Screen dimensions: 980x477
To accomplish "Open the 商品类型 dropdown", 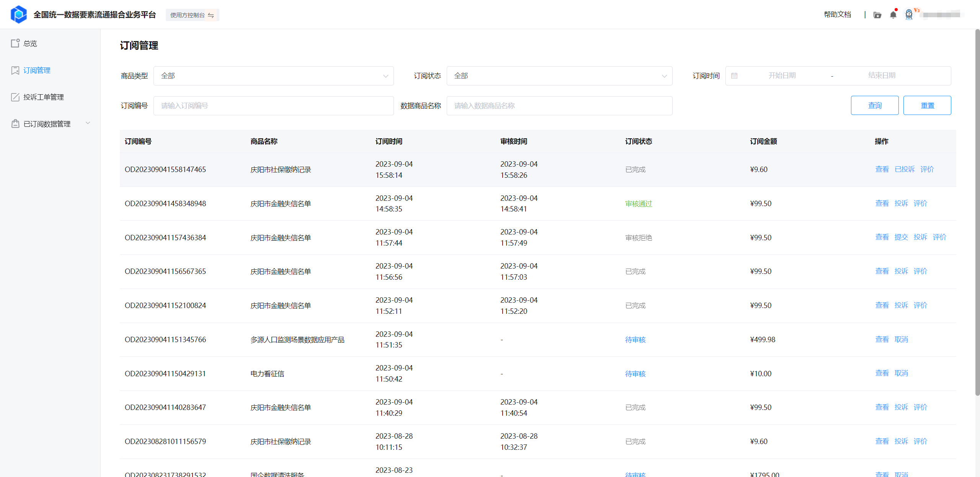I will click(x=273, y=76).
